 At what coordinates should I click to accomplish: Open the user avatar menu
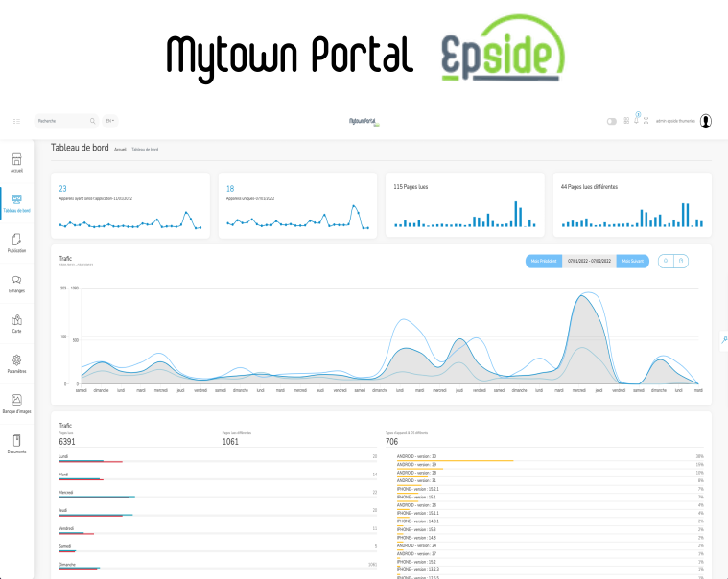click(706, 121)
